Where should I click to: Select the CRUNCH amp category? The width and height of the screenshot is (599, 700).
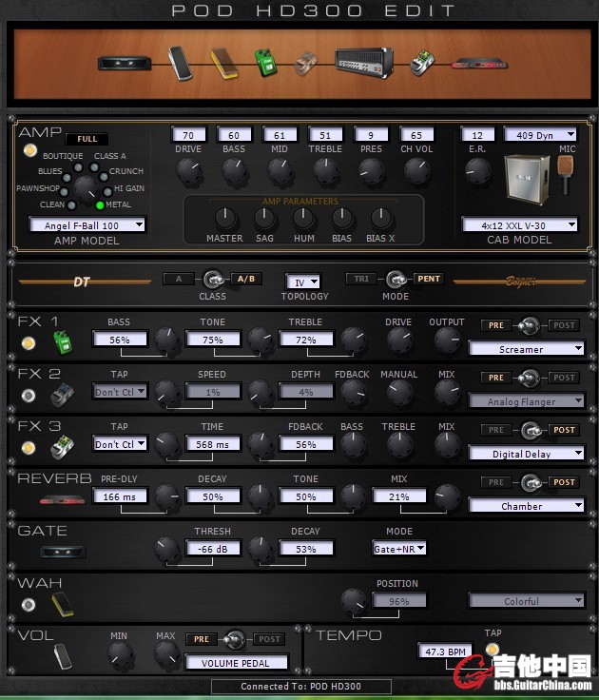click(x=104, y=177)
